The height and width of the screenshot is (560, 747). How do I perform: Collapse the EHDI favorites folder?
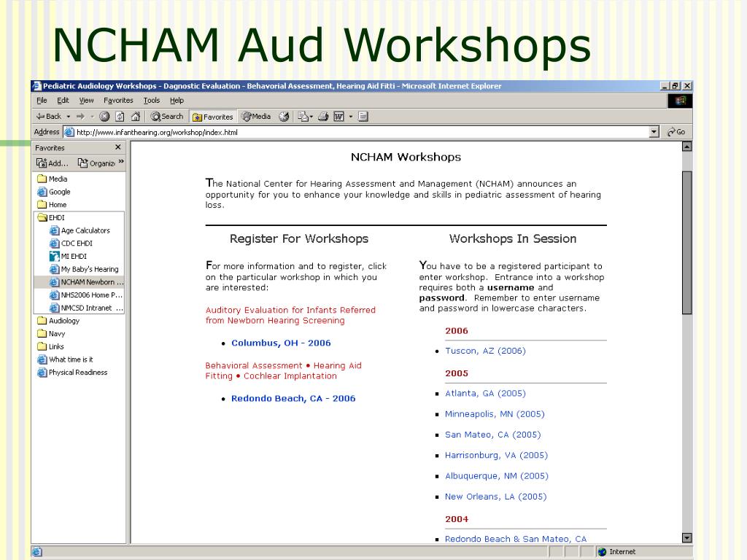point(51,217)
